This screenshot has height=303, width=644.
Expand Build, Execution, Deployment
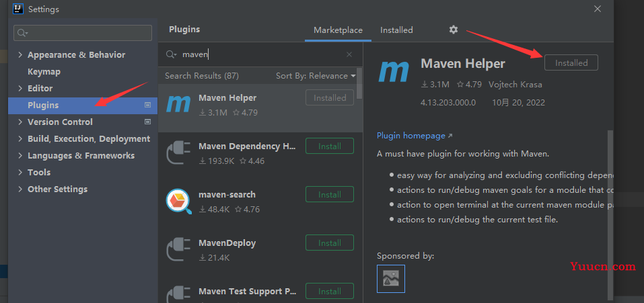coord(20,138)
